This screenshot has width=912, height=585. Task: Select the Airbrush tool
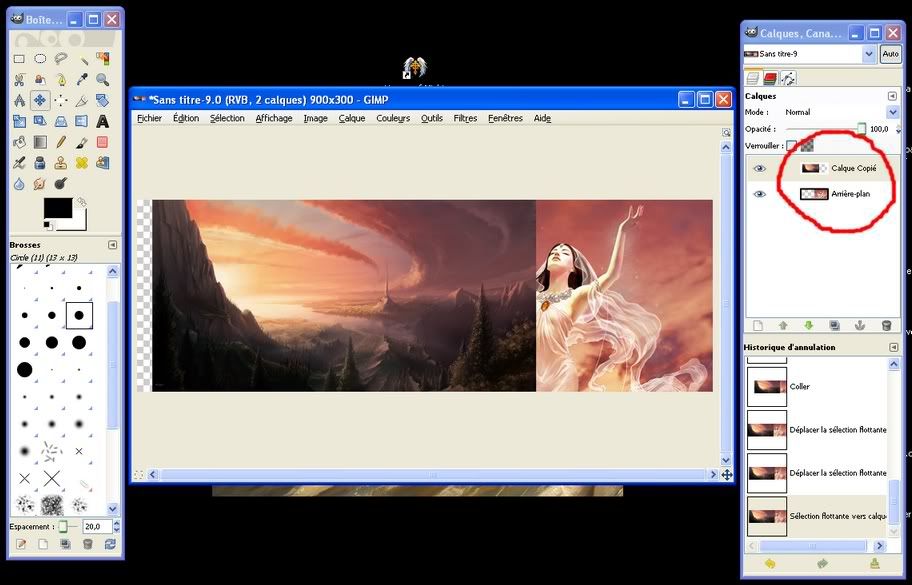(19, 163)
